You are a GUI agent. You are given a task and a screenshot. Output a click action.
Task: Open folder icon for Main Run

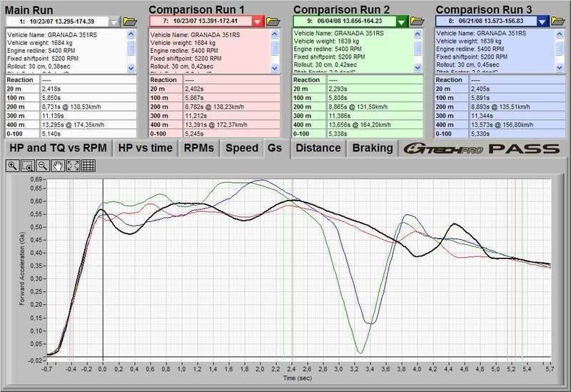[130, 21]
